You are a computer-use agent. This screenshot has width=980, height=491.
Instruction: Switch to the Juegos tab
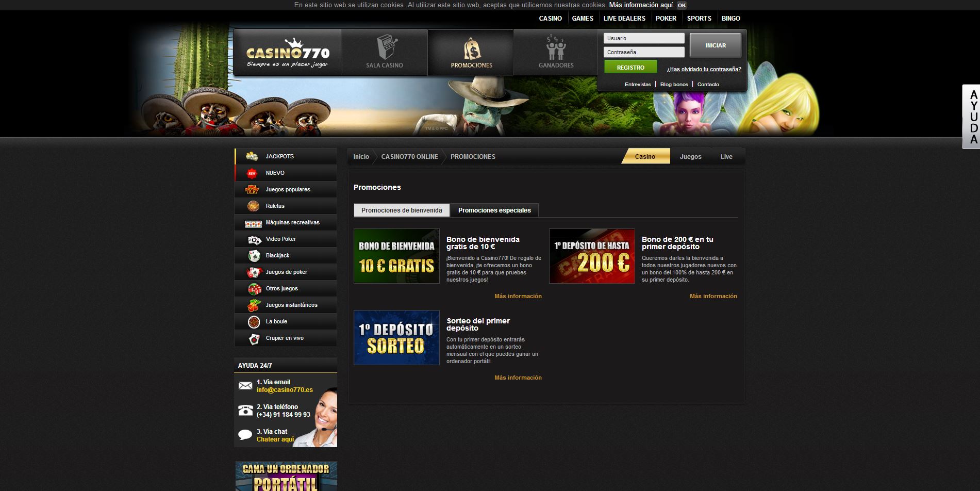690,156
